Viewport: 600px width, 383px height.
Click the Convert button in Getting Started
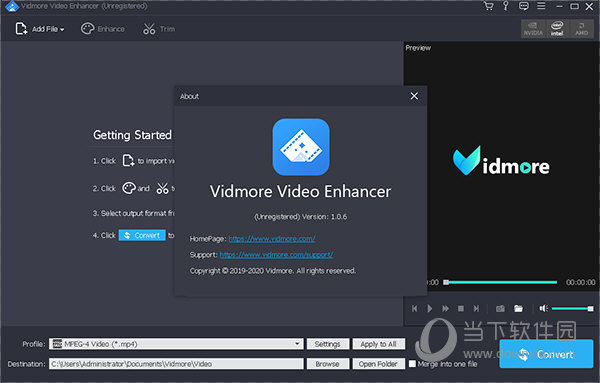point(142,235)
